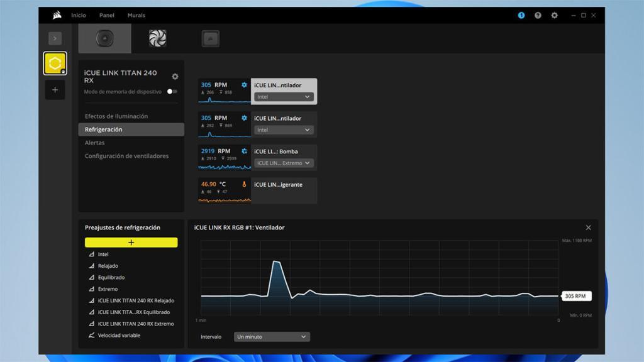644x362 pixels.
Task: Maximize the iCUE window
Action: click(583, 15)
